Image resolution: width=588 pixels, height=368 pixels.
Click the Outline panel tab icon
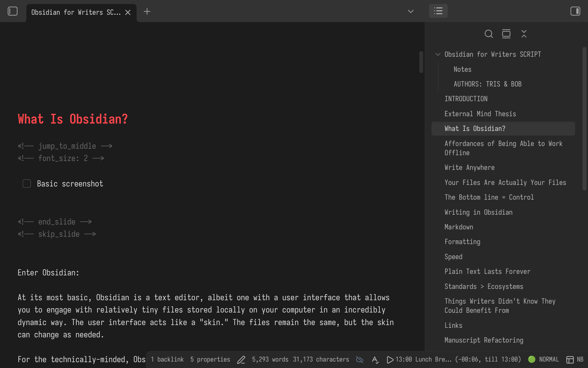438,11
